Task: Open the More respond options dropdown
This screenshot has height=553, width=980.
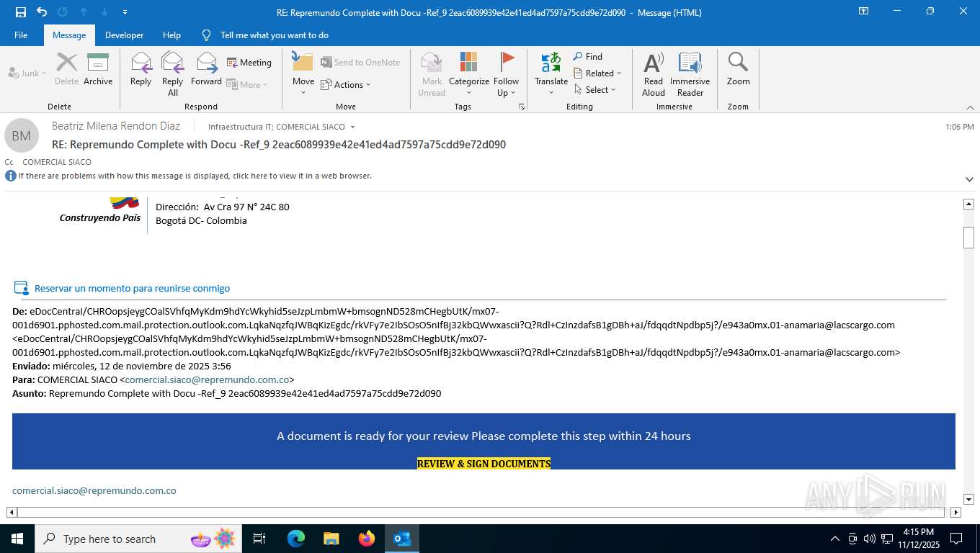Action: click(247, 84)
